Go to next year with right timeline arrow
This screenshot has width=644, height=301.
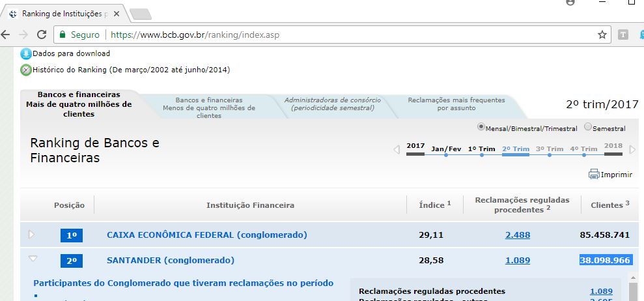pyautogui.click(x=632, y=149)
